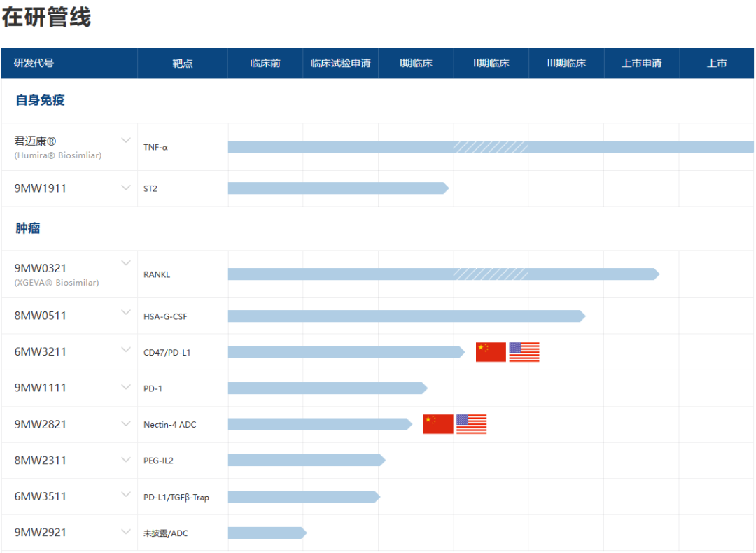Expand the 9MW1911 row chevron
This screenshot has width=756, height=553.
(126, 188)
